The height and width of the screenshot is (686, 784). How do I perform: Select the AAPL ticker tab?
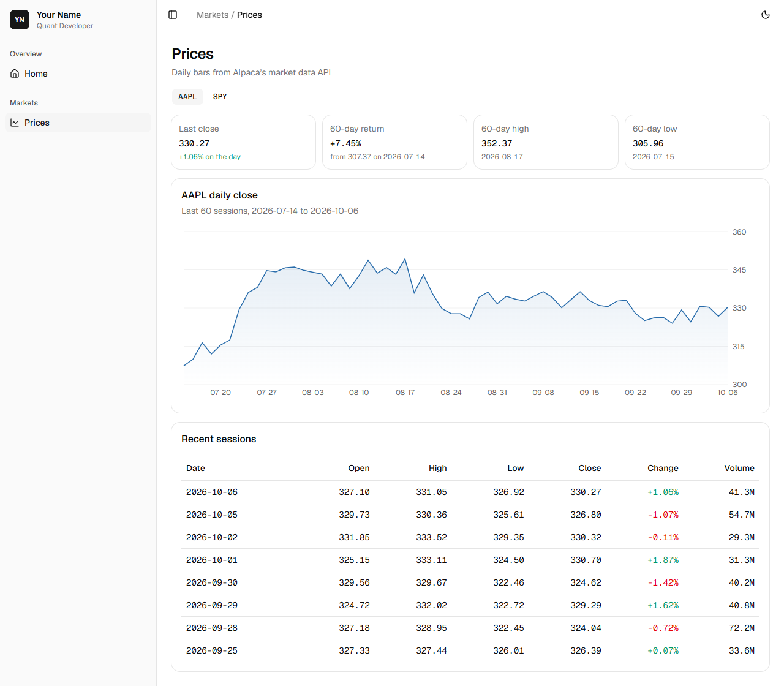(187, 97)
